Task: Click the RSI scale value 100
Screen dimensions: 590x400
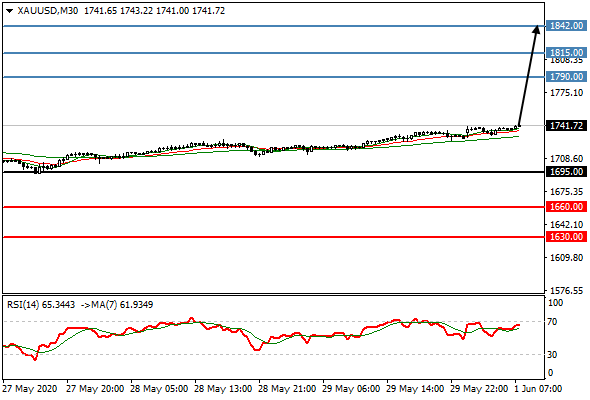Action: pos(555,303)
